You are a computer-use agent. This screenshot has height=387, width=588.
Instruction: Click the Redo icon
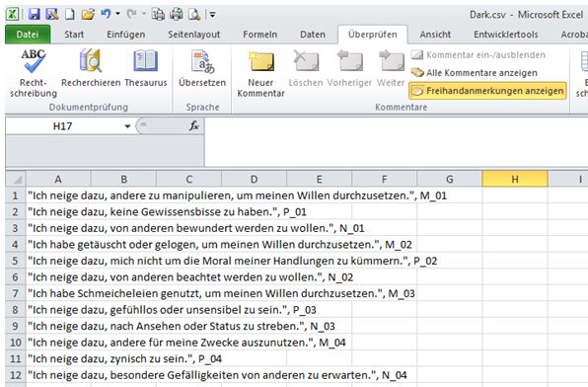[x=131, y=14]
